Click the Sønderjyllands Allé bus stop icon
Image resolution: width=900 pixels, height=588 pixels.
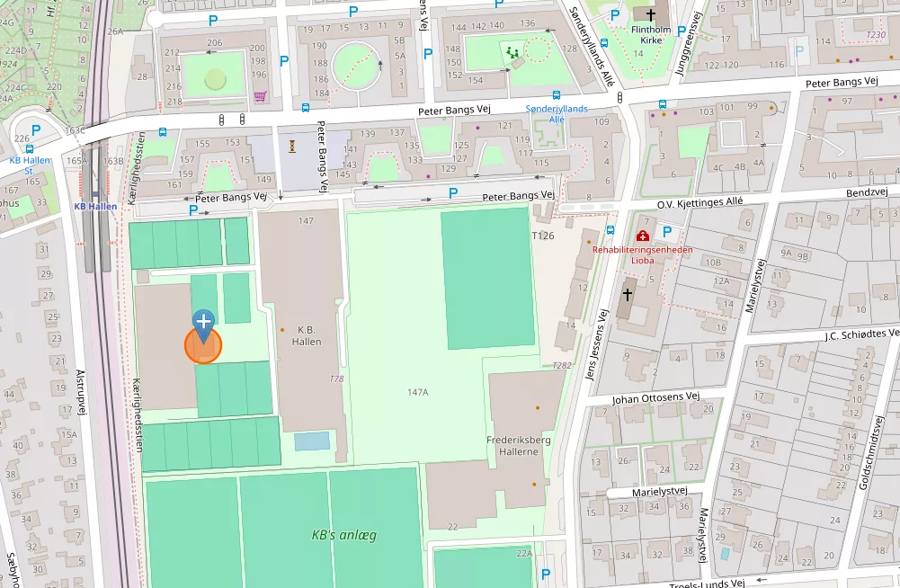coord(557,95)
